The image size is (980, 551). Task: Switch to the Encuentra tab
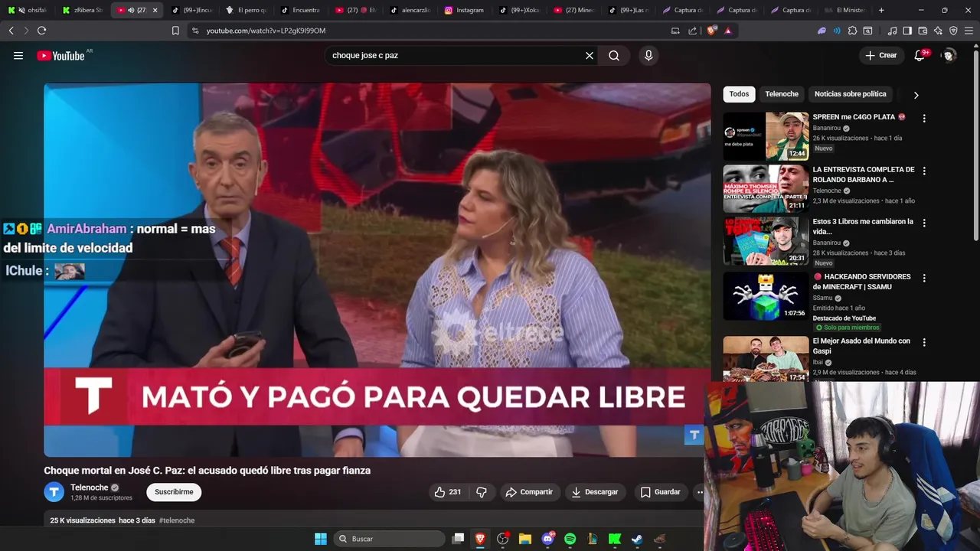coord(301,10)
